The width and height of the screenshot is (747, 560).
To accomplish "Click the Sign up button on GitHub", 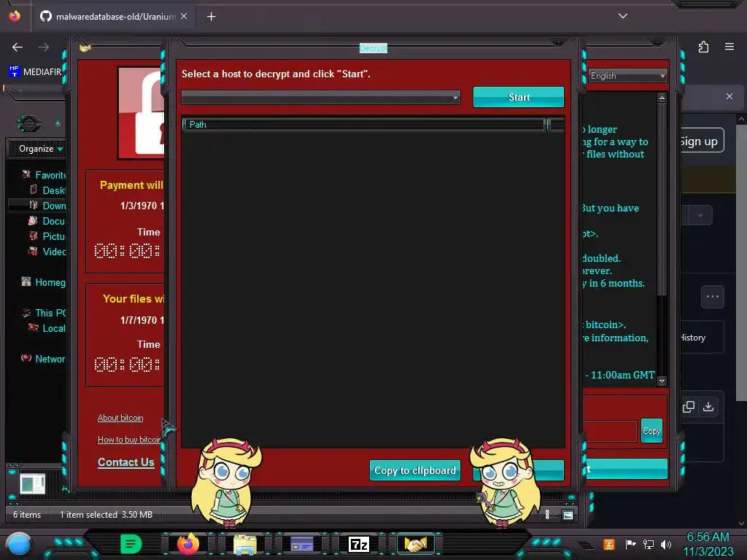I will pyautogui.click(x=700, y=141).
